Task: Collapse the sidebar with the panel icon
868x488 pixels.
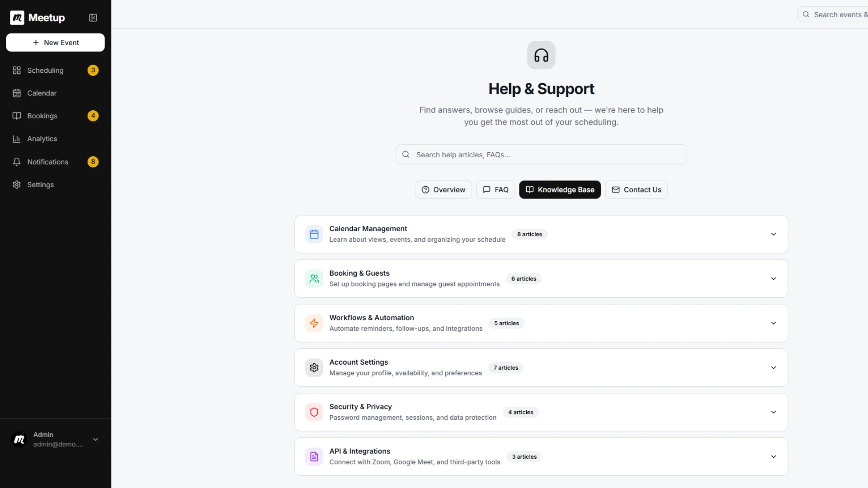Action: (93, 18)
